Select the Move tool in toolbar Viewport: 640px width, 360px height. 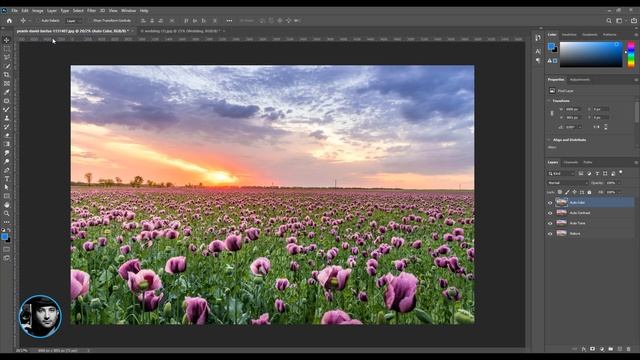click(x=7, y=40)
